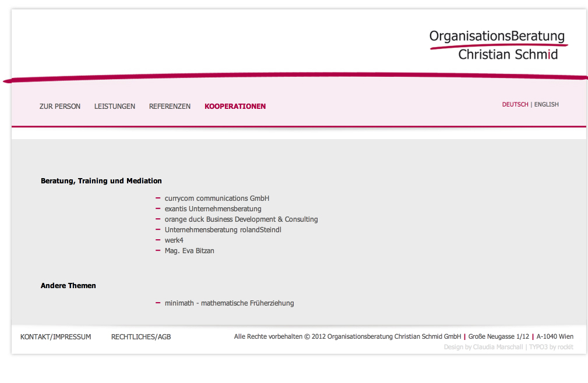Open currycom communications GmbH link
Screen dimensions: 588x383
pos(217,198)
